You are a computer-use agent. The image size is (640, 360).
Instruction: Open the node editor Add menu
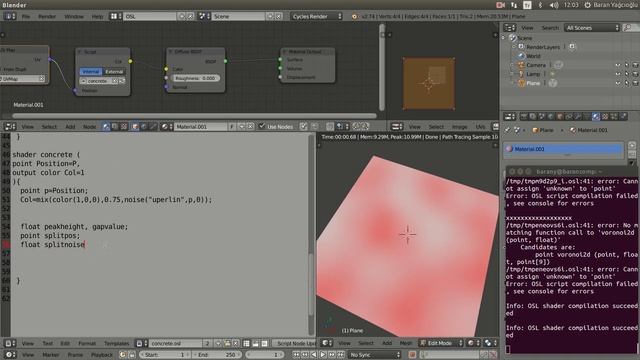pyautogui.click(x=70, y=127)
